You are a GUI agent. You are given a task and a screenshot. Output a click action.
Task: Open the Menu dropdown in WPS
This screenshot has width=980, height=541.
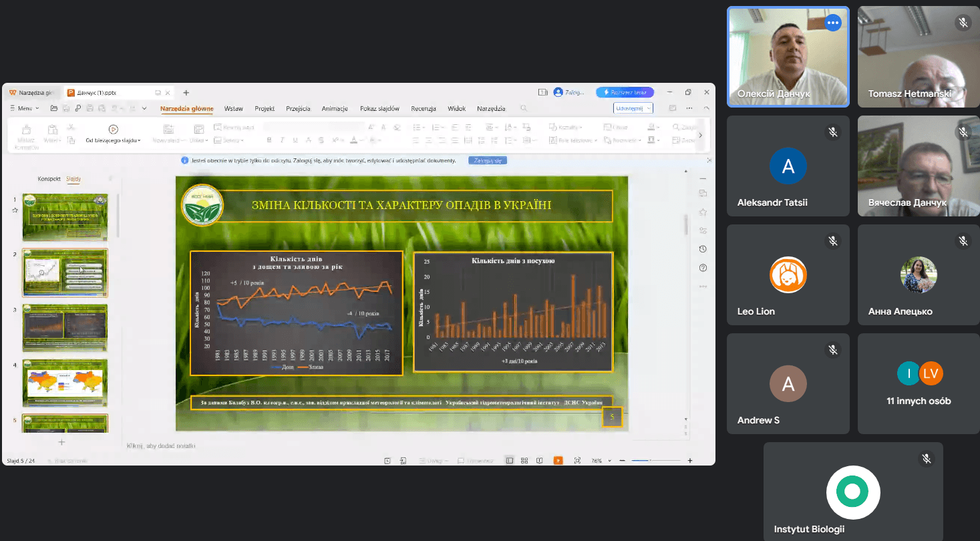[24, 108]
